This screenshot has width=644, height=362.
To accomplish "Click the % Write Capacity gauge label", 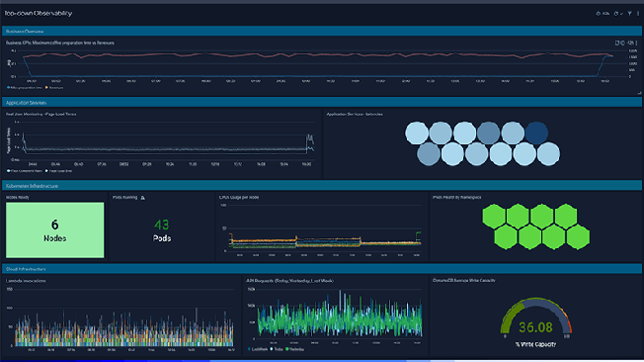I will pos(535,344).
